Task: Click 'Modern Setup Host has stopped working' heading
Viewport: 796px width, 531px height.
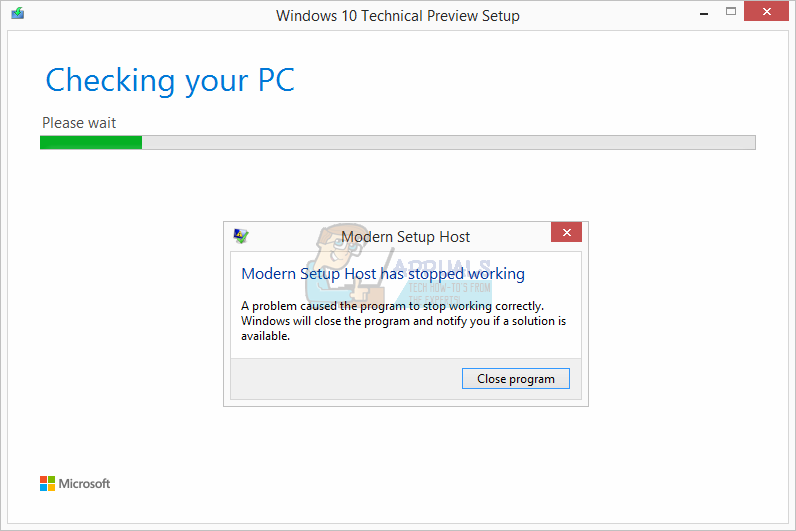Action: pyautogui.click(x=383, y=274)
